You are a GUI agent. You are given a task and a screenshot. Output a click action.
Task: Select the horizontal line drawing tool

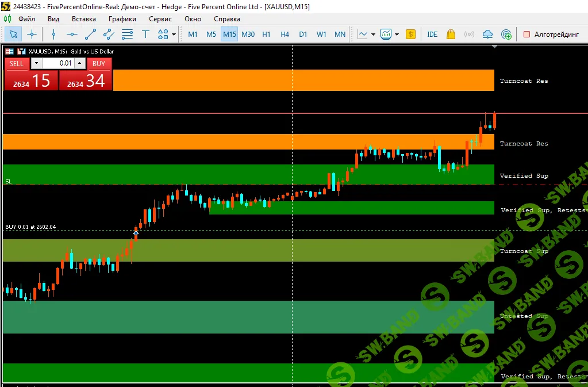coord(72,34)
